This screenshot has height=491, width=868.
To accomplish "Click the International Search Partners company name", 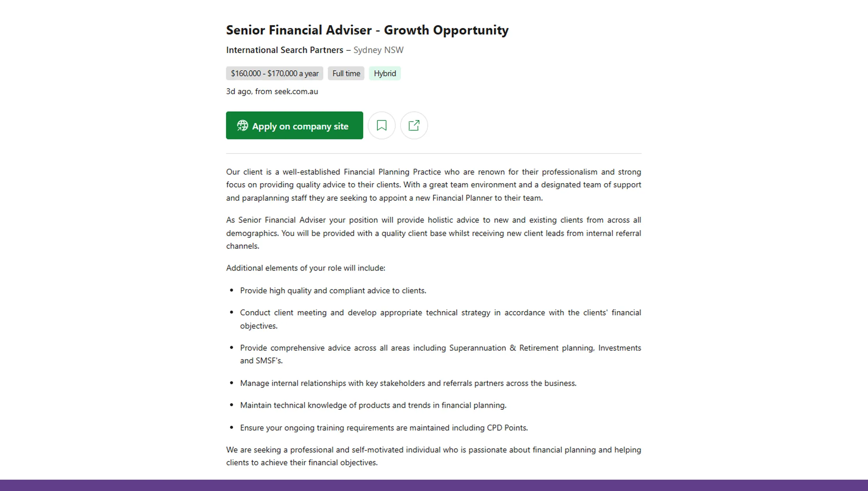I will (284, 50).
